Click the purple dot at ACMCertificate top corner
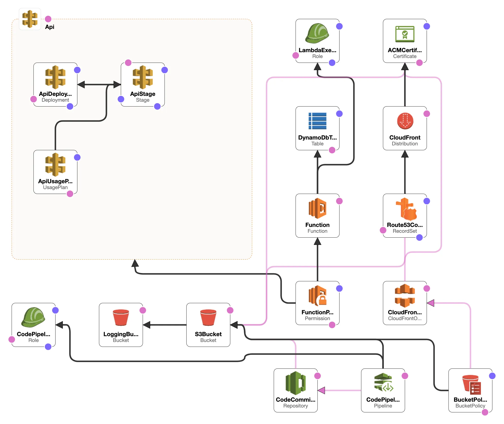The image size is (504, 424). pos(427,26)
